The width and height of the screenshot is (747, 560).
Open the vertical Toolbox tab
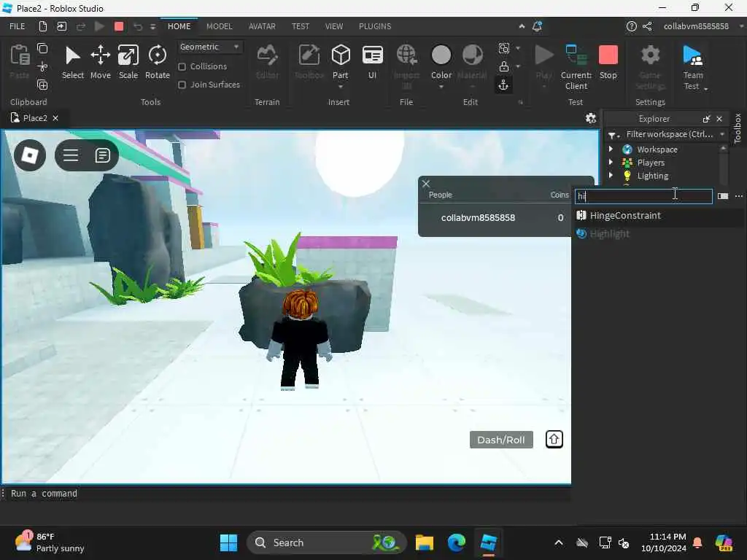(738, 128)
